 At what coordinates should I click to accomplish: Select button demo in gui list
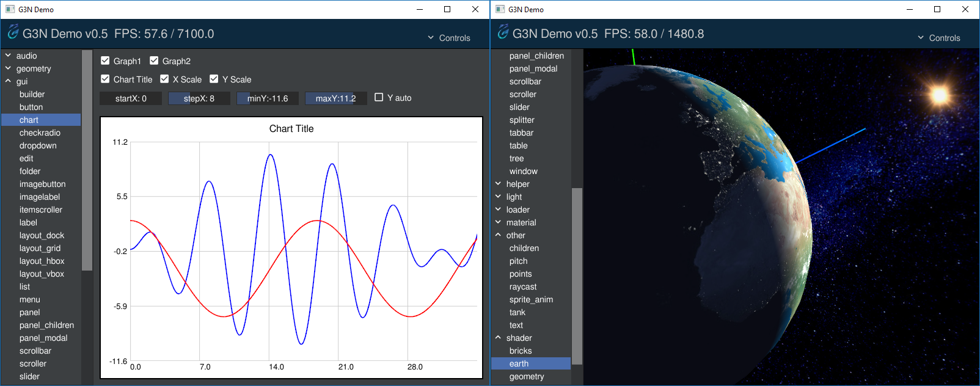point(41,107)
